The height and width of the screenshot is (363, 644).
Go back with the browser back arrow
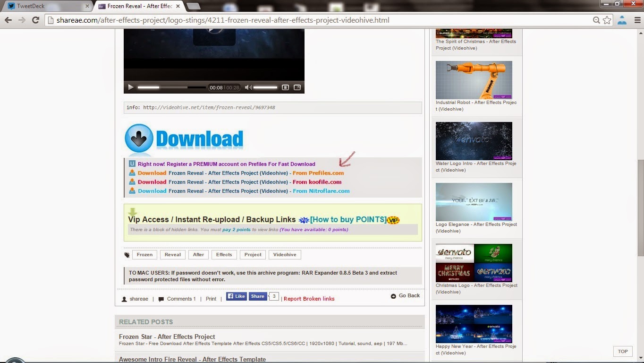point(8,20)
